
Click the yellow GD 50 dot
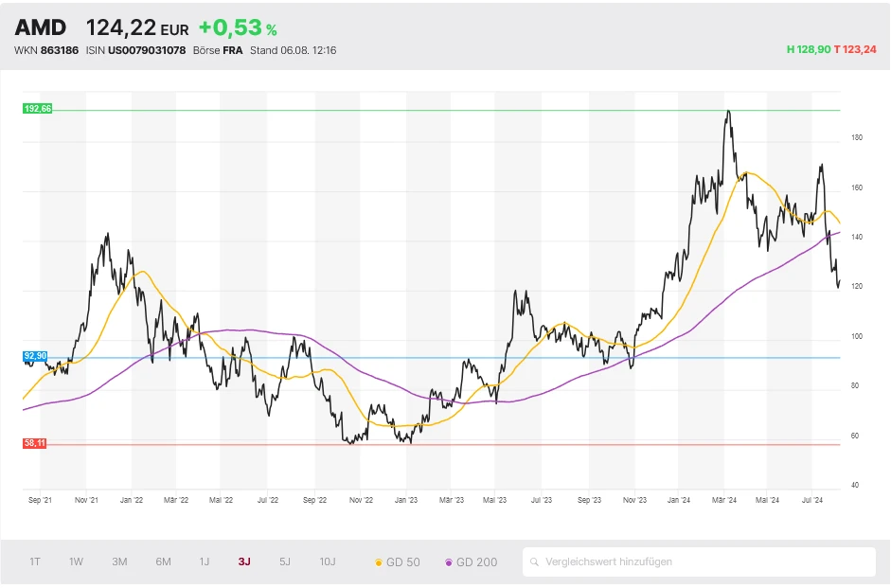(x=380, y=562)
